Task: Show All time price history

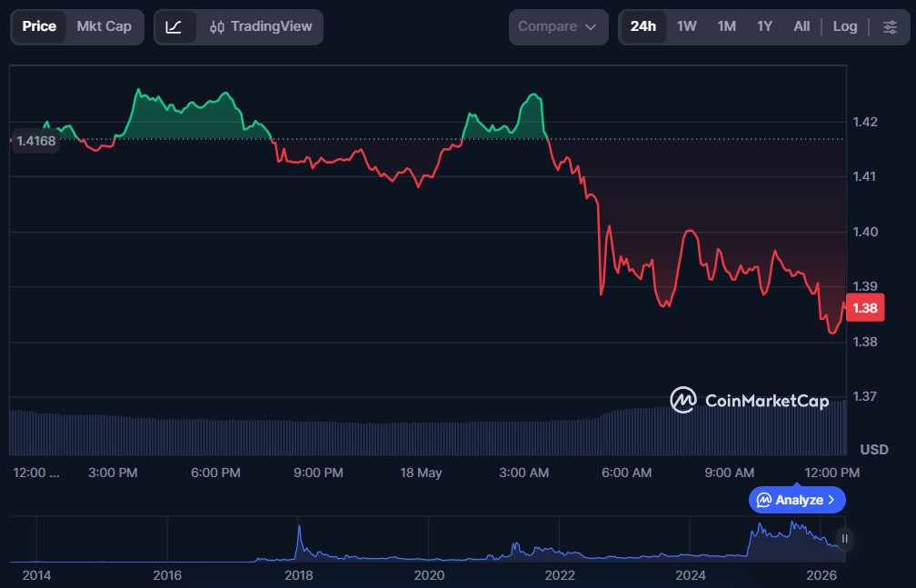Action: pyautogui.click(x=801, y=27)
